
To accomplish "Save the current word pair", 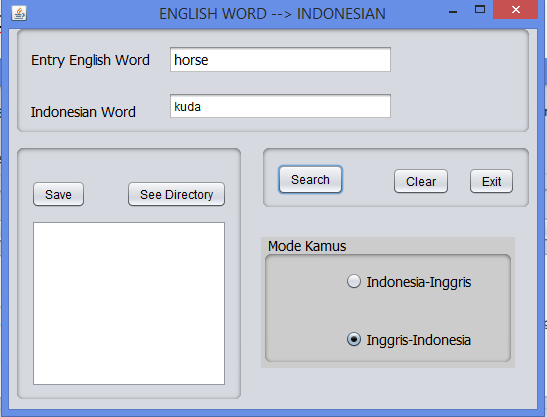I will coord(58,194).
